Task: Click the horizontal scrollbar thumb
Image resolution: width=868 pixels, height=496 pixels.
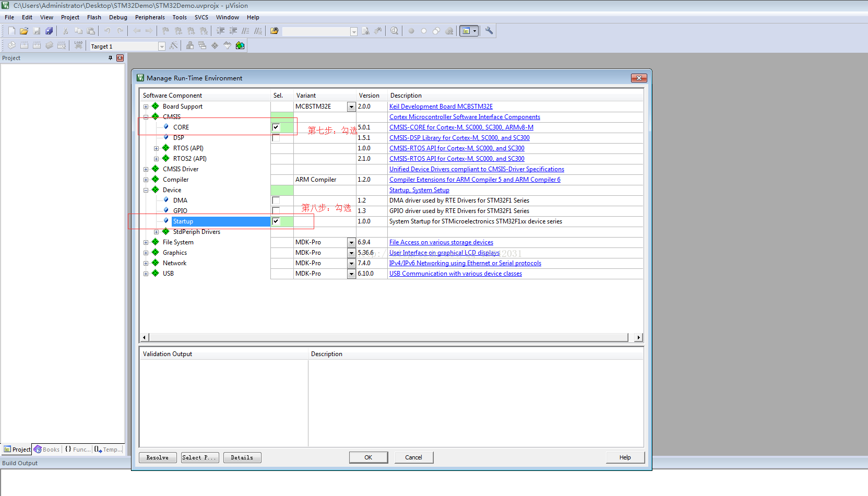Action: pyautogui.click(x=388, y=338)
